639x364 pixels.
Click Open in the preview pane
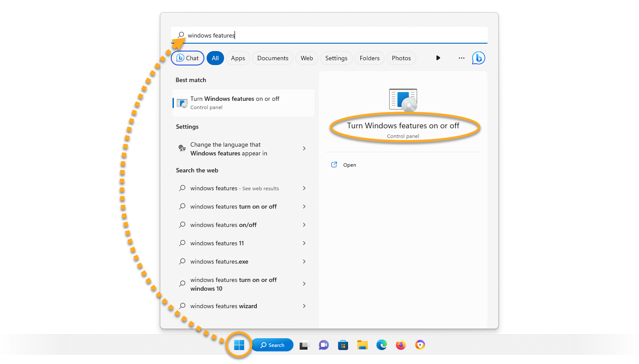coord(349,165)
